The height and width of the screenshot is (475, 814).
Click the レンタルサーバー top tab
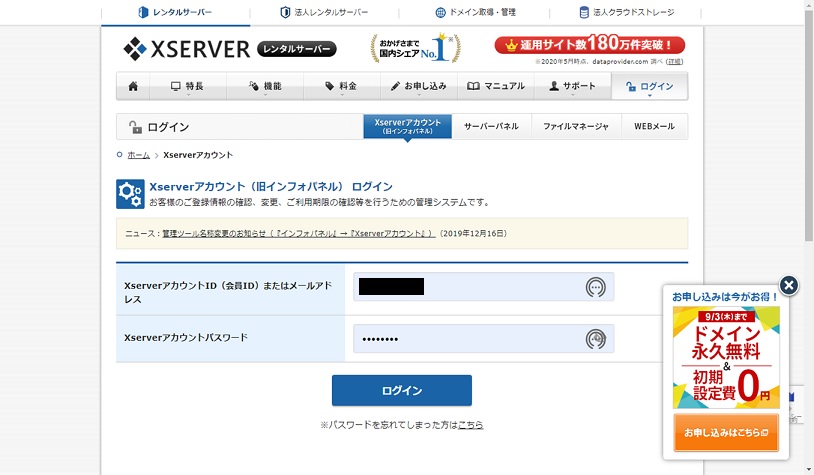click(175, 12)
